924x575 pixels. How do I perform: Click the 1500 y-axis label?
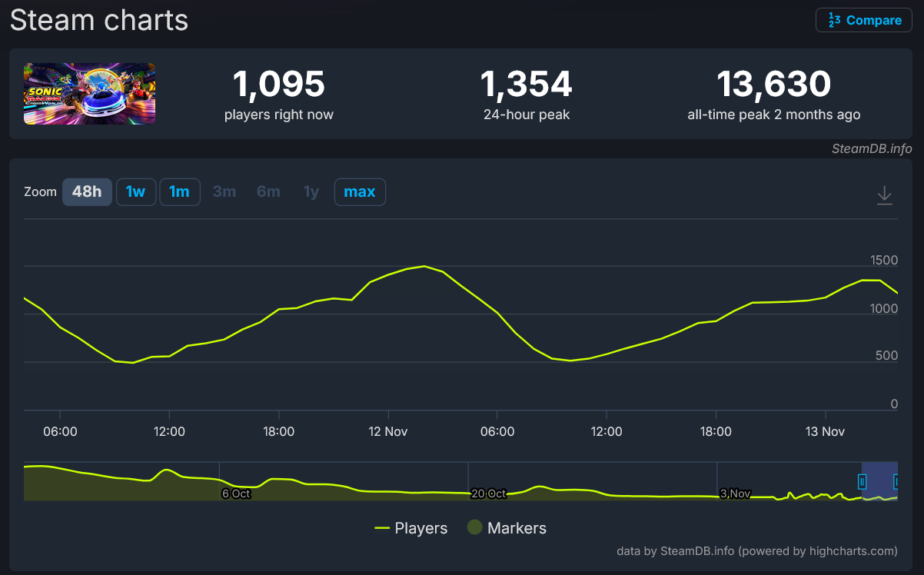(x=884, y=261)
